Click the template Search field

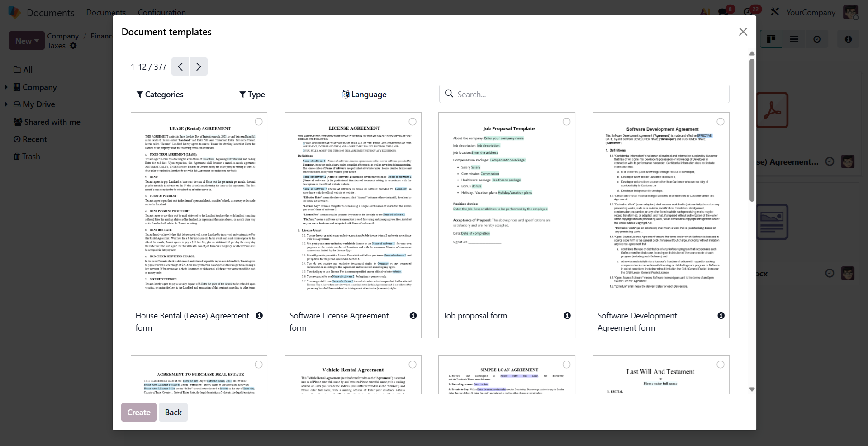[x=588, y=94]
